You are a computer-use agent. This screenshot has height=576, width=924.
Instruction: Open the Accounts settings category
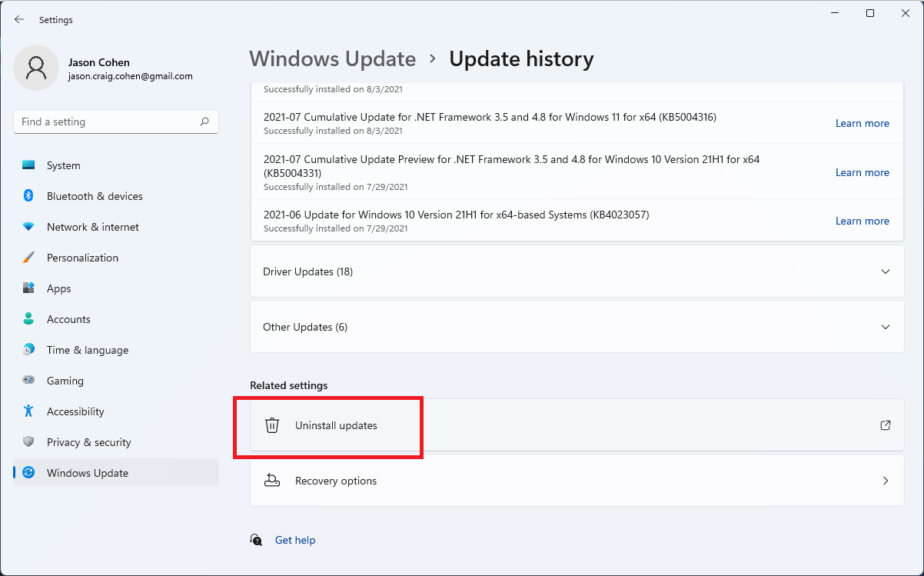68,319
